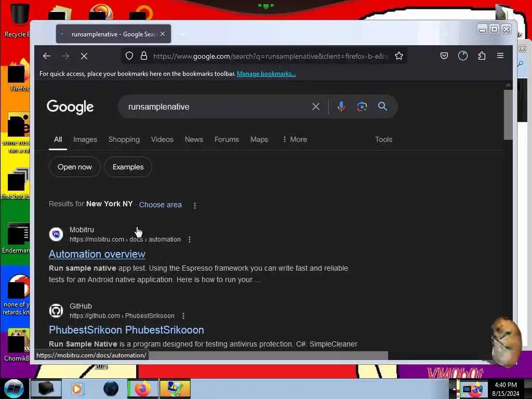Switch to the News tab
Image resolution: width=532 pixels, height=399 pixels.
[194, 139]
